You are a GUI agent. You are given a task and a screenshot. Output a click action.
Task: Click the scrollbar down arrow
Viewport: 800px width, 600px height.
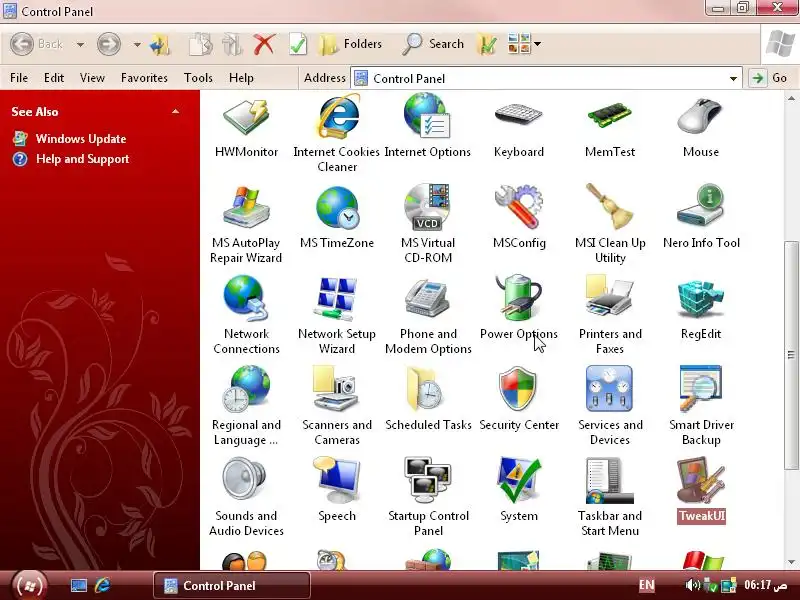(791, 562)
